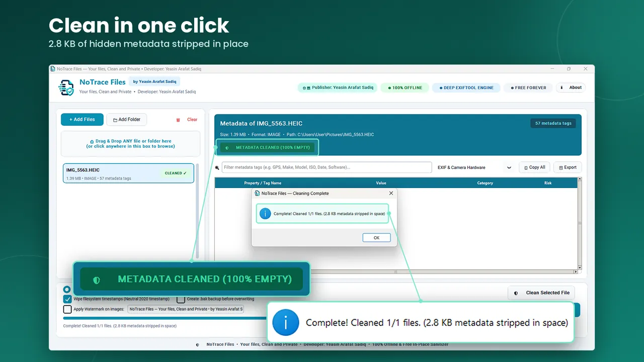Minimize the NoTrace Files window

(x=552, y=69)
